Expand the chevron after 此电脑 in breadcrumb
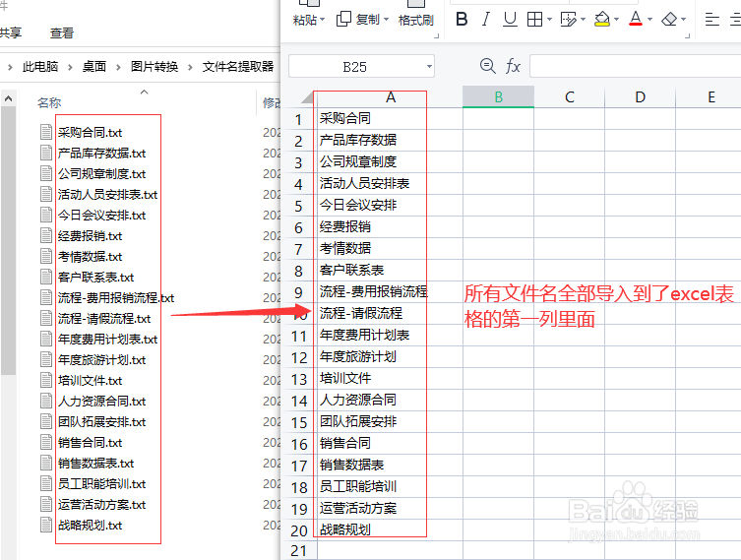741x560 pixels. click(x=70, y=67)
